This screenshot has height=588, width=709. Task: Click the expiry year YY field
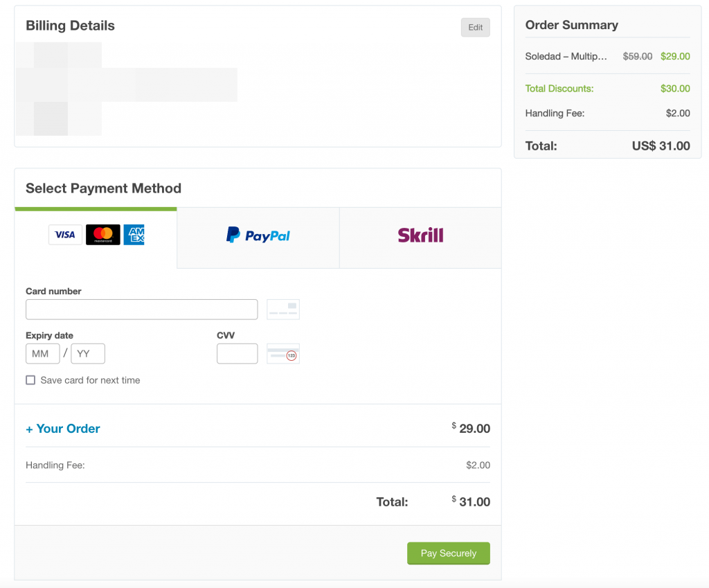click(x=88, y=354)
